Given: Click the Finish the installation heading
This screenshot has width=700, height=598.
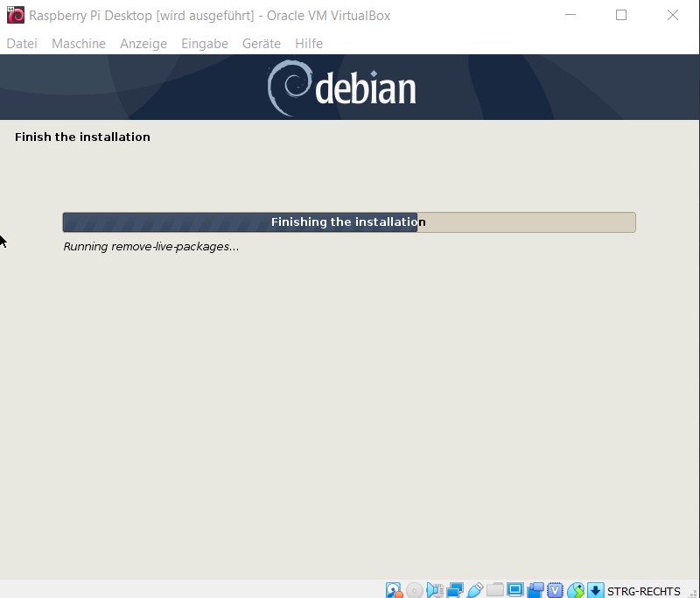Looking at the screenshot, I should 82,137.
